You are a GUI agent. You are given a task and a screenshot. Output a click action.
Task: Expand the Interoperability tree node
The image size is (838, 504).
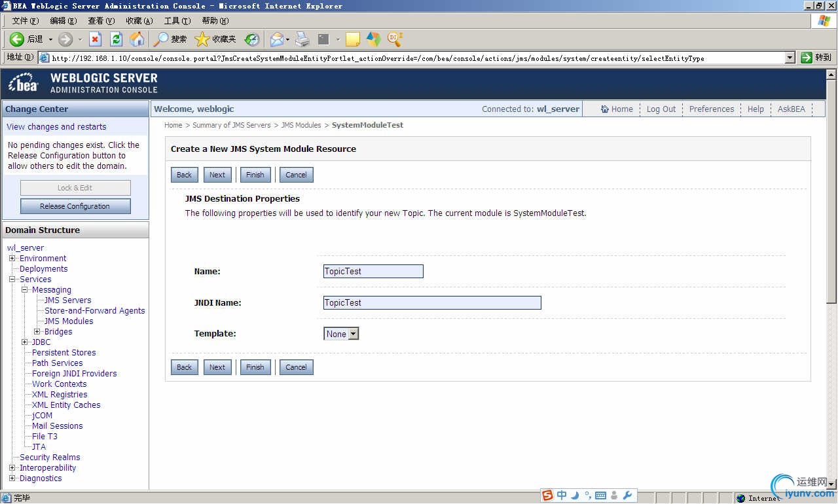click(x=12, y=467)
